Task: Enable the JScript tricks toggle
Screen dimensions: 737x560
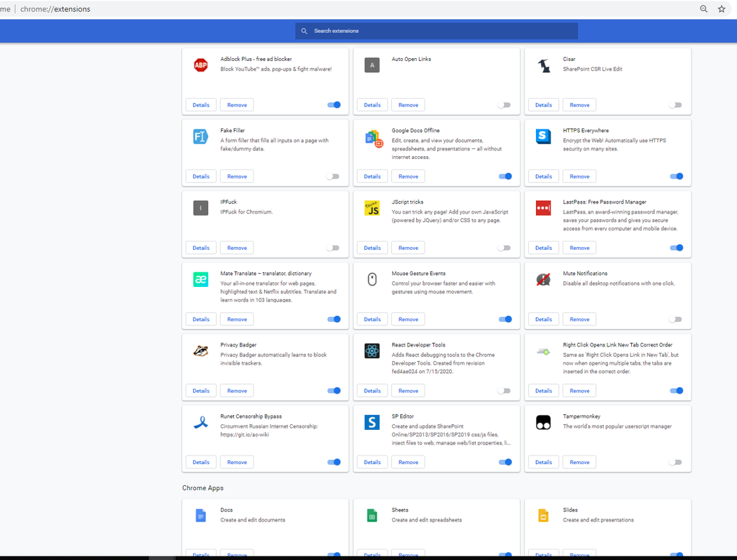Action: point(504,248)
